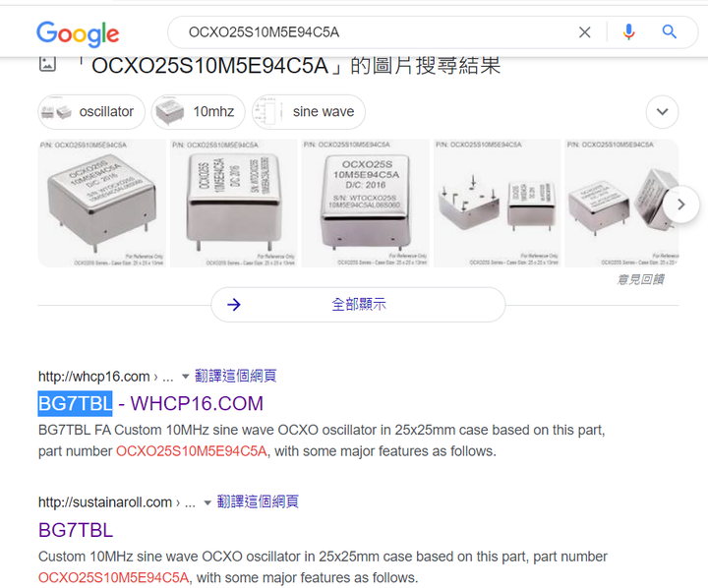This screenshot has height=588, width=708.
Task: Open dropdown arrow next to whcp16.com
Action: (185, 377)
